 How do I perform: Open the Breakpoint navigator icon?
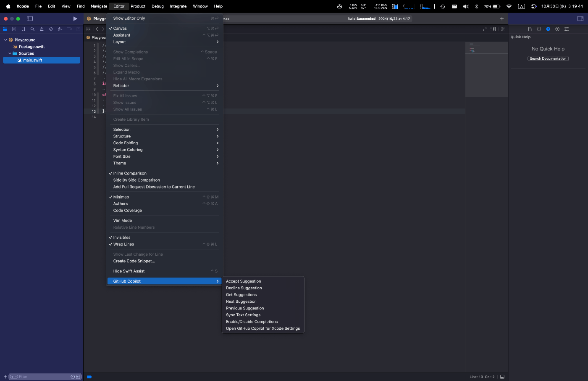(69, 29)
